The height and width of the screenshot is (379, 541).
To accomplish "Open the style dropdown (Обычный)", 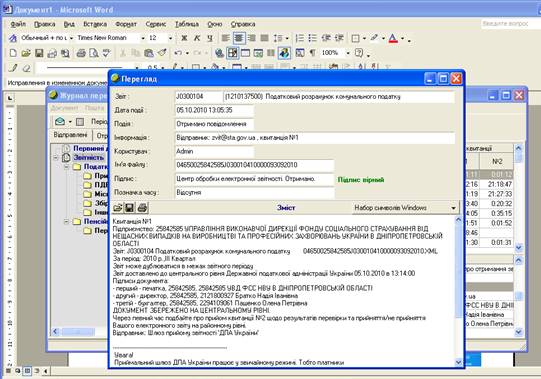I will [x=71, y=38].
